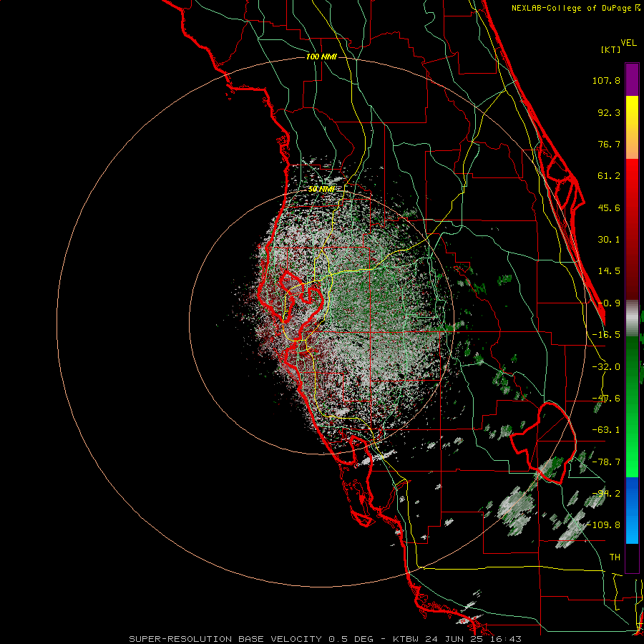Click the Super-Resolution Base Velocity KTBW caption
Screen dimensions: 644x644
click(326, 639)
